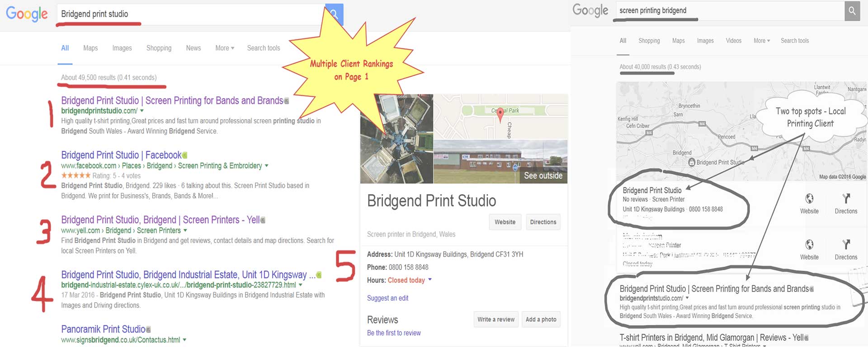The height and width of the screenshot is (347, 868).
Task: Click the Directions button in knowledge panel
Action: pyautogui.click(x=543, y=222)
